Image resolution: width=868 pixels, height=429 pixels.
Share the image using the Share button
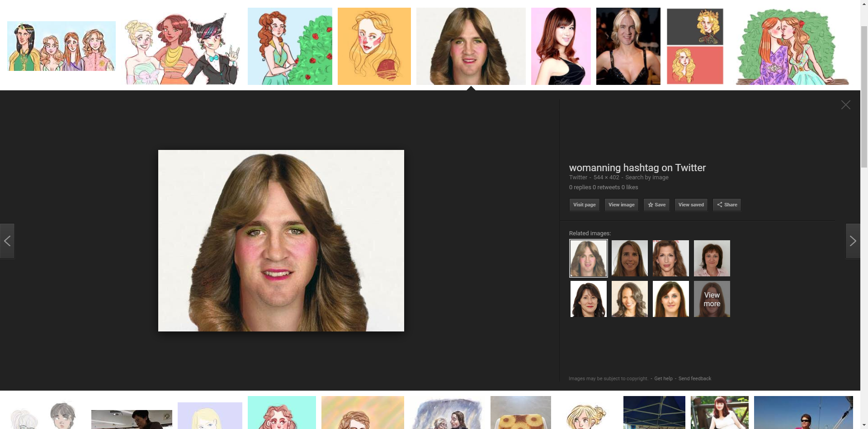click(726, 205)
